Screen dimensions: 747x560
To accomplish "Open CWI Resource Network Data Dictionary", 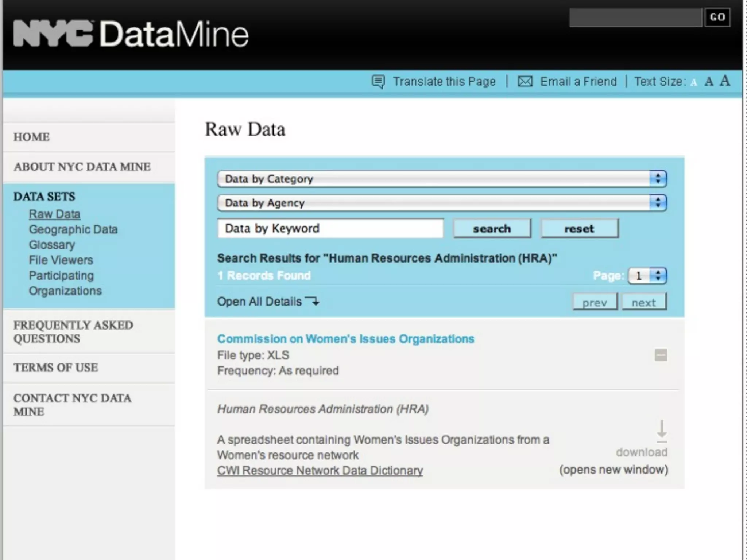I will tap(320, 471).
